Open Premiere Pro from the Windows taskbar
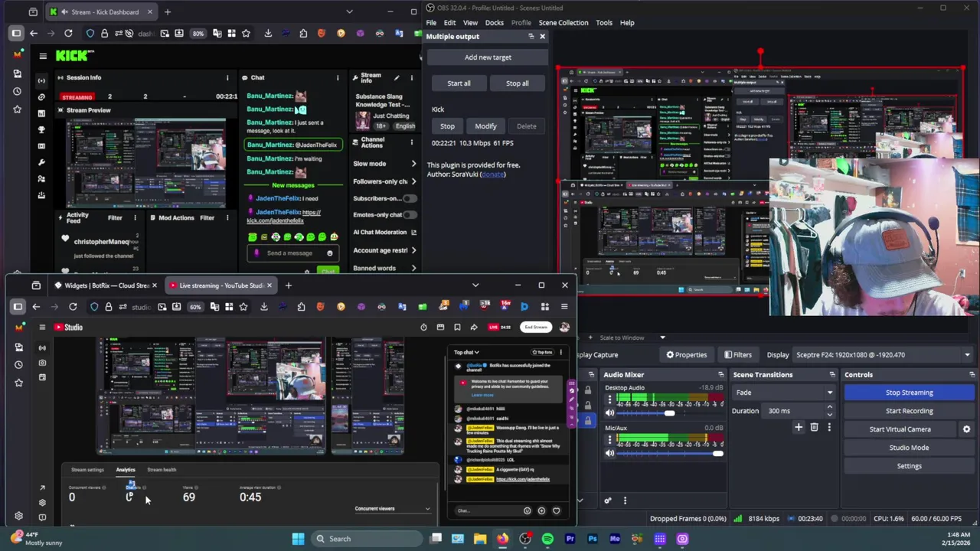This screenshot has width=980, height=551. click(570, 539)
